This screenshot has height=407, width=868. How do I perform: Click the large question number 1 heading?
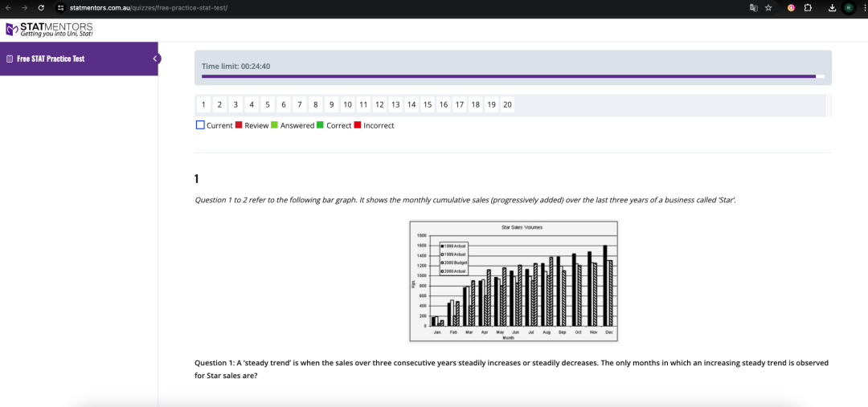pyautogui.click(x=197, y=179)
